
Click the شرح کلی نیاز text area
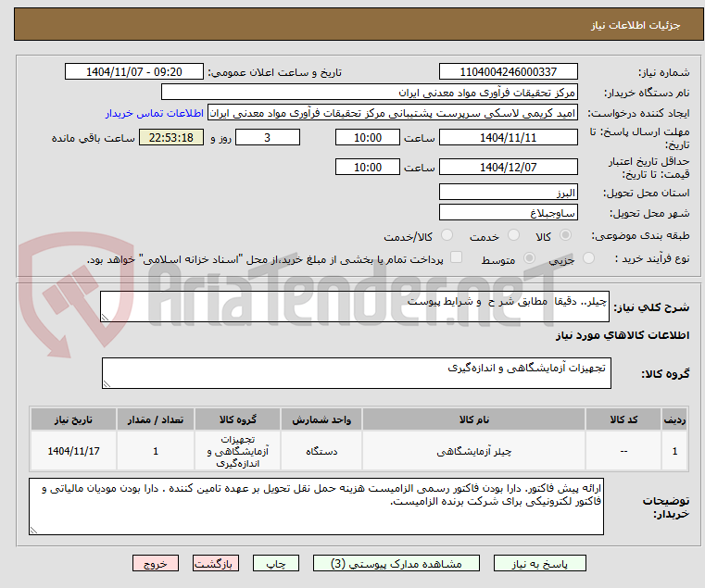[355, 307]
